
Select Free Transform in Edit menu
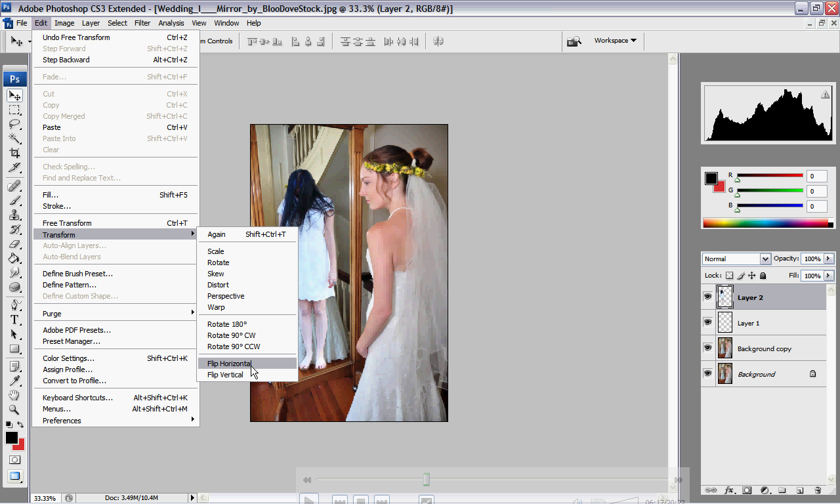click(x=115, y=223)
